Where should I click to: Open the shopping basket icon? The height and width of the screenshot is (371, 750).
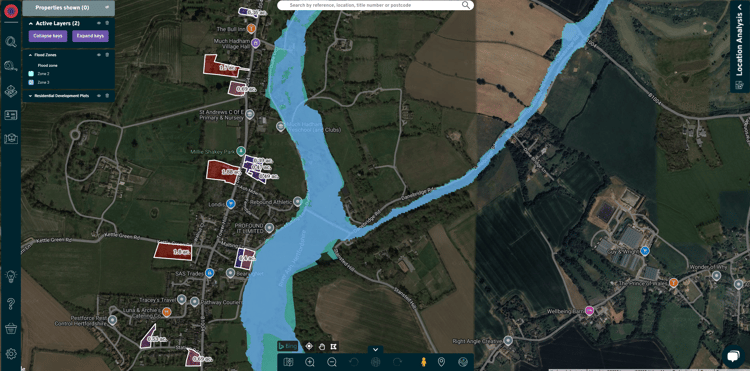[11, 328]
